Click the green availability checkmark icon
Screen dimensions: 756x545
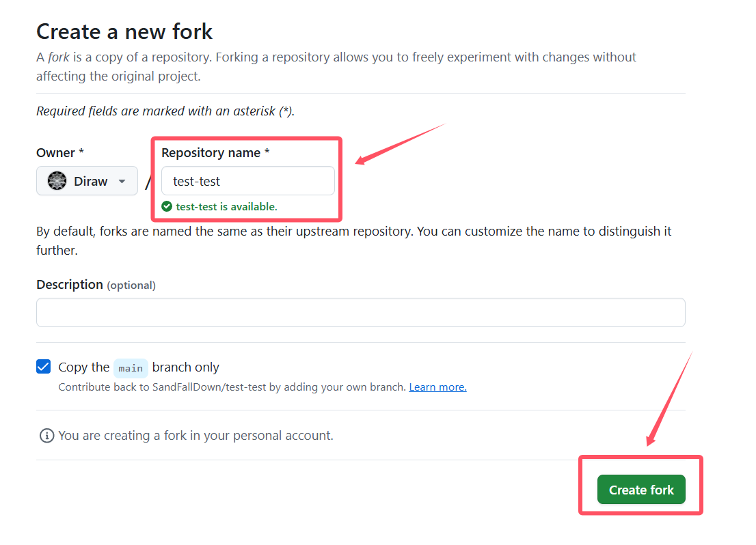[x=167, y=207]
